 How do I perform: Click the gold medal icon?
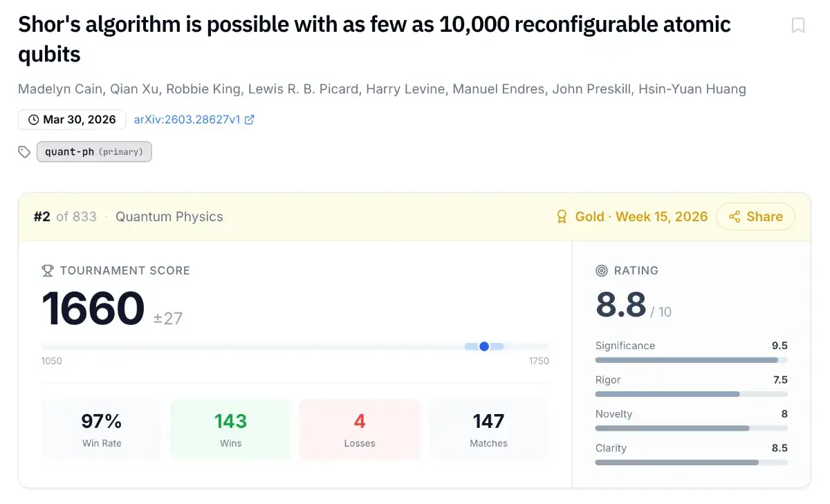click(562, 217)
